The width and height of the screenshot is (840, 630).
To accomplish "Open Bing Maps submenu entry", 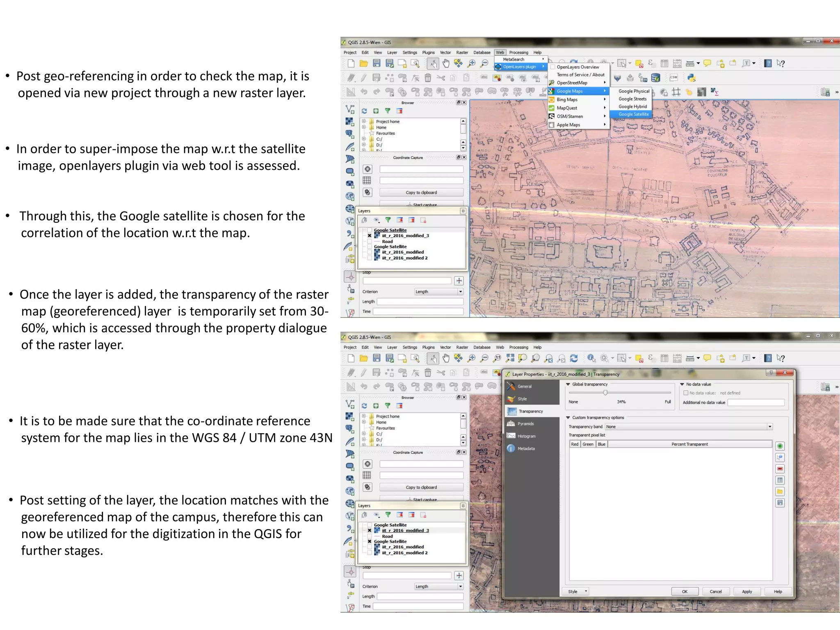I will pyautogui.click(x=578, y=100).
